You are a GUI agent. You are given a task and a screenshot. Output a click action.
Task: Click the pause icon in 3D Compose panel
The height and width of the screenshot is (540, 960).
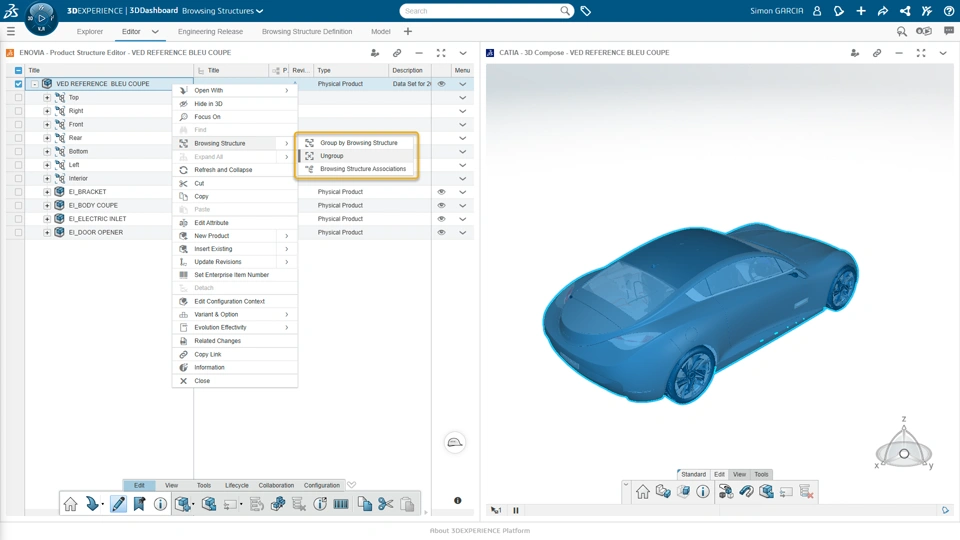[x=516, y=510]
